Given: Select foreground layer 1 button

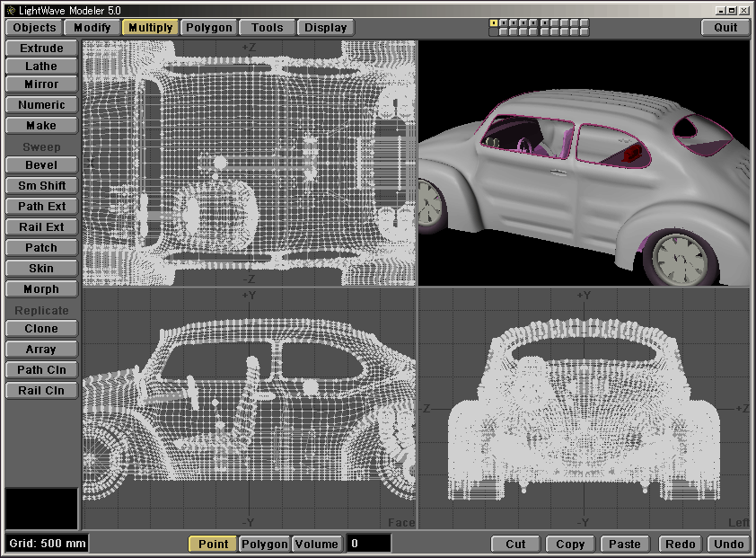Looking at the screenshot, I should tap(494, 22).
